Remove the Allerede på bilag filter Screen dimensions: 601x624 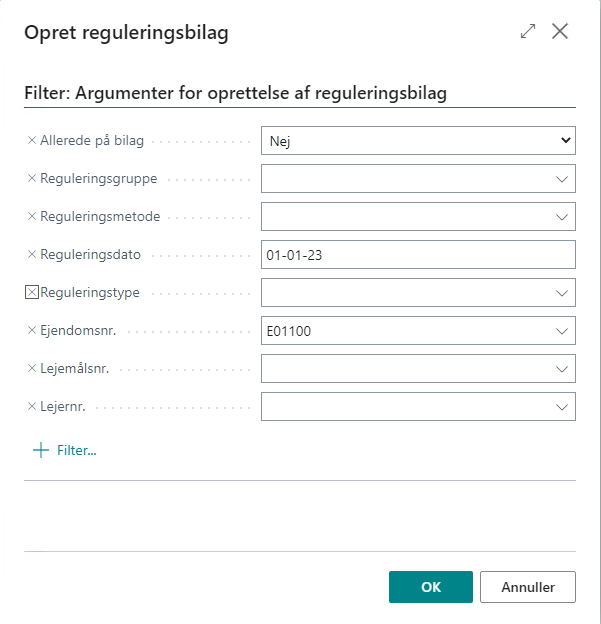pos(32,140)
